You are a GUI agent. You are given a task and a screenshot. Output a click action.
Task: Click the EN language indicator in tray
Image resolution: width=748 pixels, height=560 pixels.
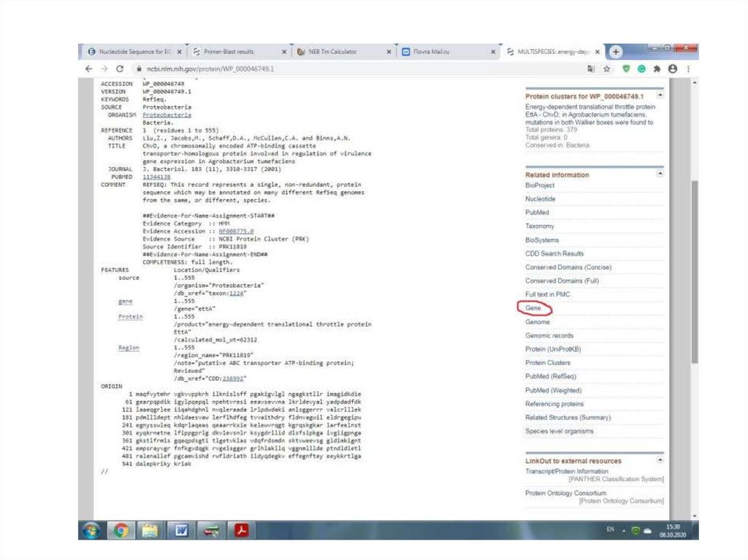610,529
